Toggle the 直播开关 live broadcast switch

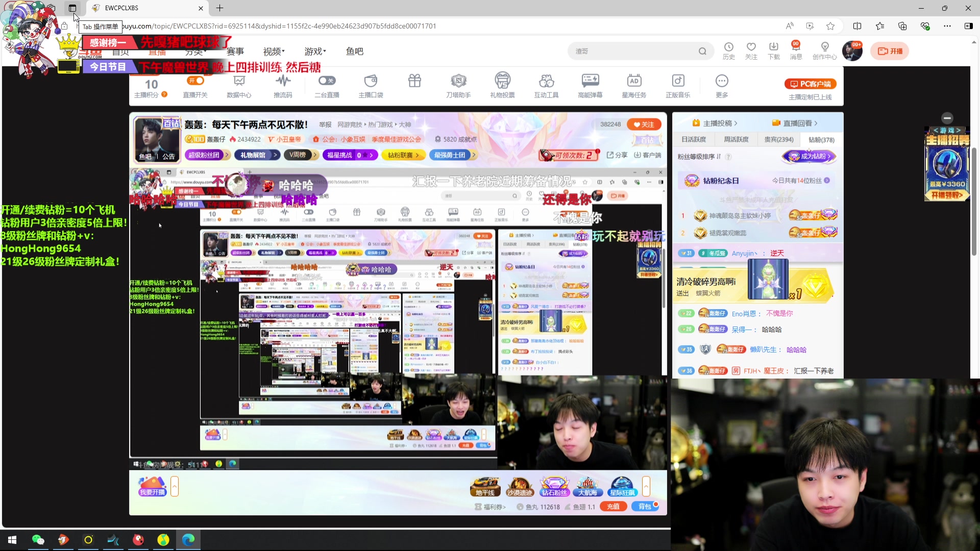tap(195, 81)
